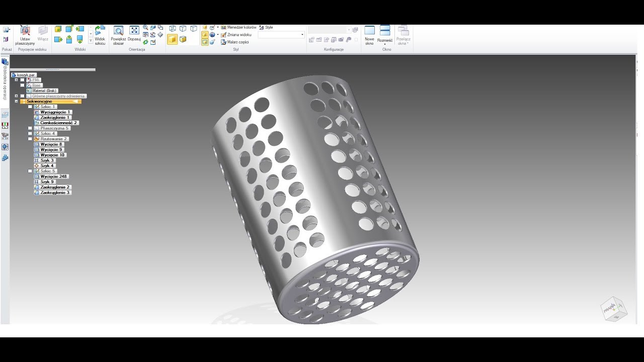Click the Ustaw płaszczyzny clipping tool
This screenshot has width=644, height=362.
pyautogui.click(x=25, y=35)
